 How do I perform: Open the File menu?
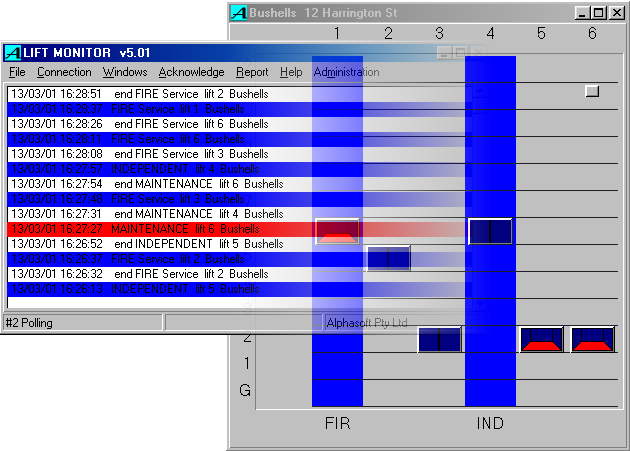(x=17, y=72)
